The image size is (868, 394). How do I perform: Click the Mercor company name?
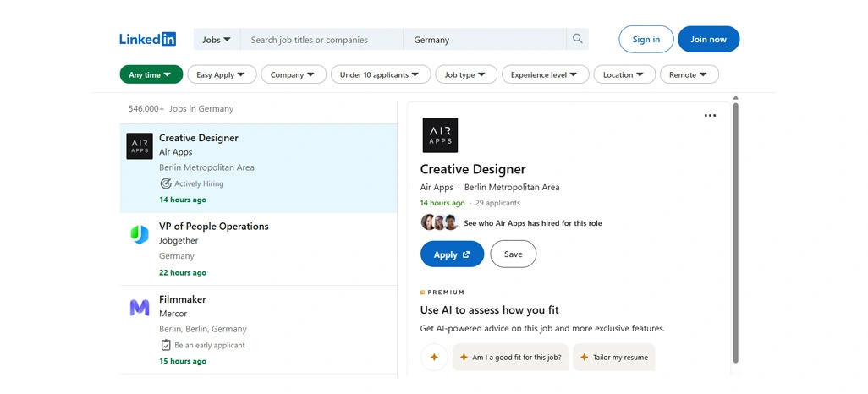pos(173,314)
